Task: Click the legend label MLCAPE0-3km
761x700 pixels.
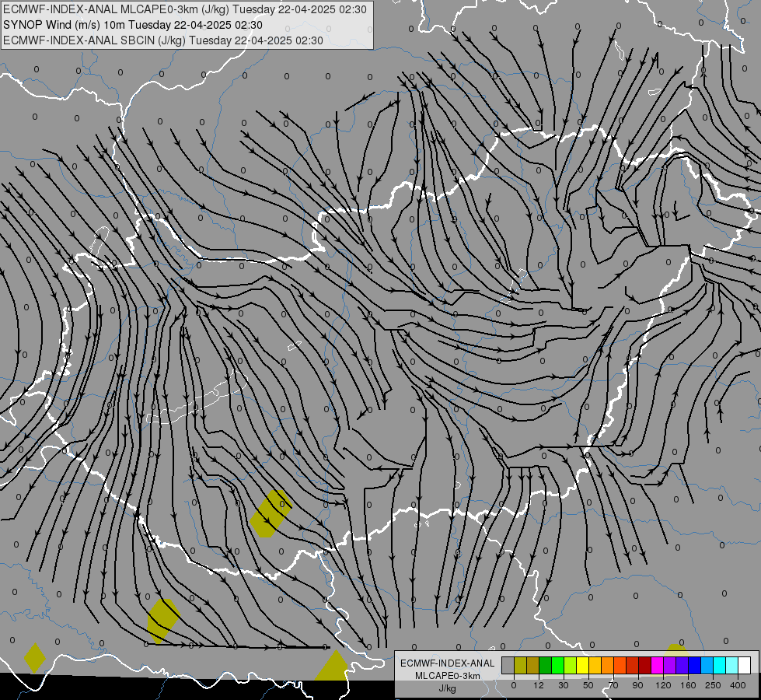Action: coord(448,676)
